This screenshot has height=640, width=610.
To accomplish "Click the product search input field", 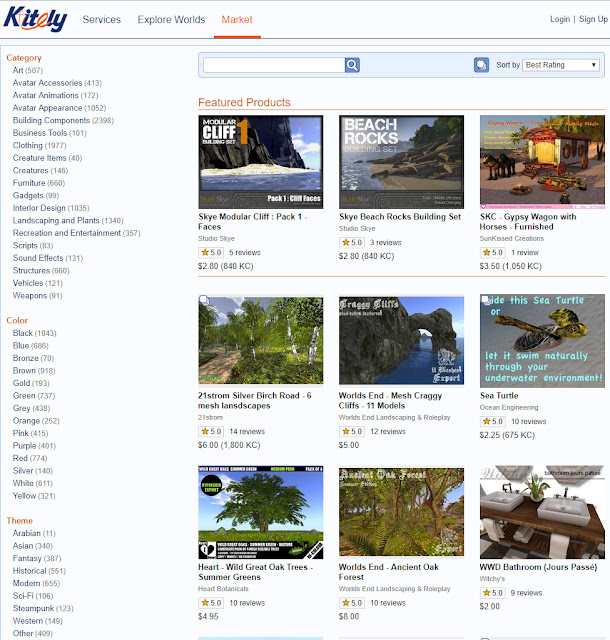I will (274, 65).
